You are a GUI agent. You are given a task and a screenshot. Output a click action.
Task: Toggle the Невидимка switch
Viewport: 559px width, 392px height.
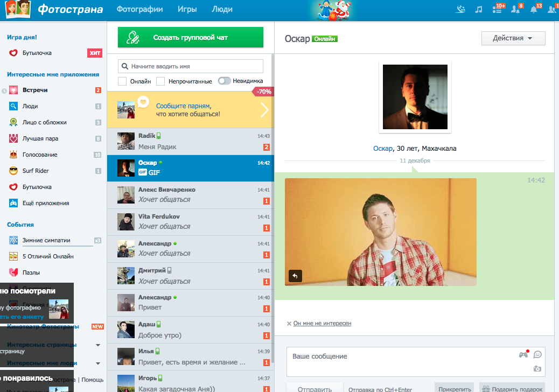[x=224, y=81]
